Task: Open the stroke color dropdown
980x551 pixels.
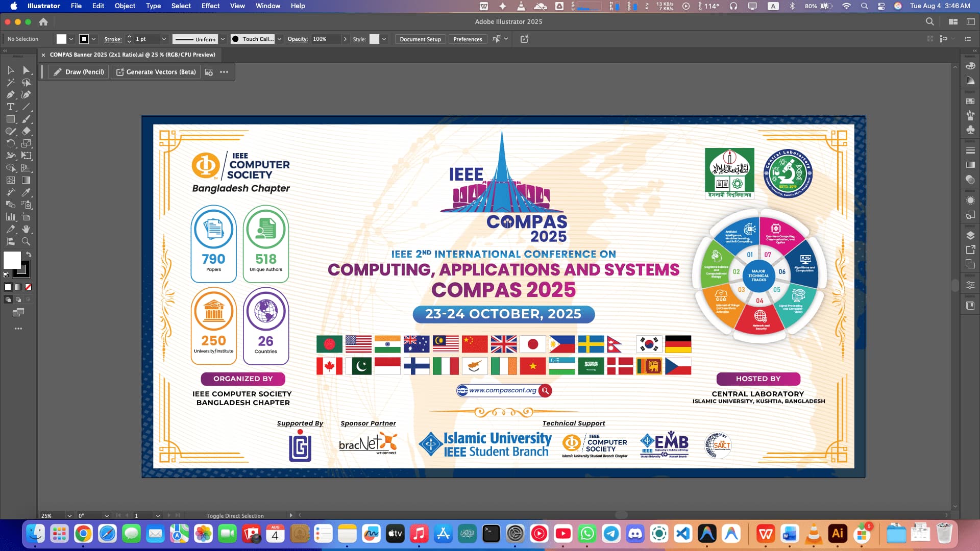Action: (93, 39)
